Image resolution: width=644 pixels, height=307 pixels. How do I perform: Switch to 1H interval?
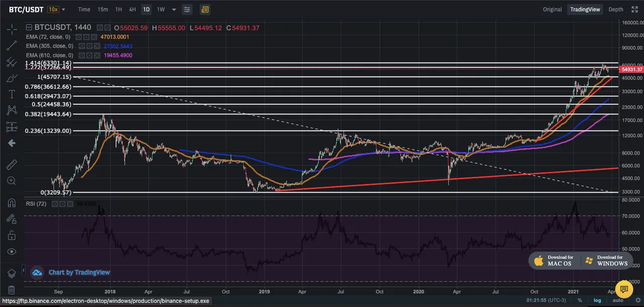click(119, 10)
